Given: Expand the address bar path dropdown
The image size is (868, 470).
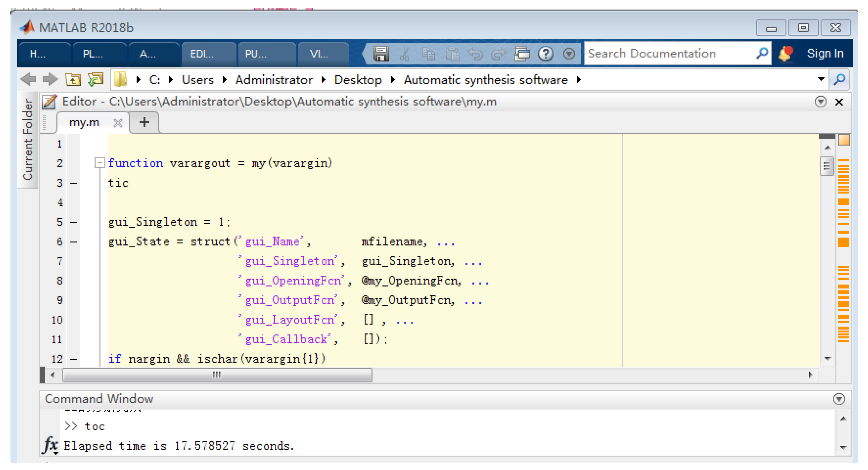Looking at the screenshot, I should click(821, 79).
